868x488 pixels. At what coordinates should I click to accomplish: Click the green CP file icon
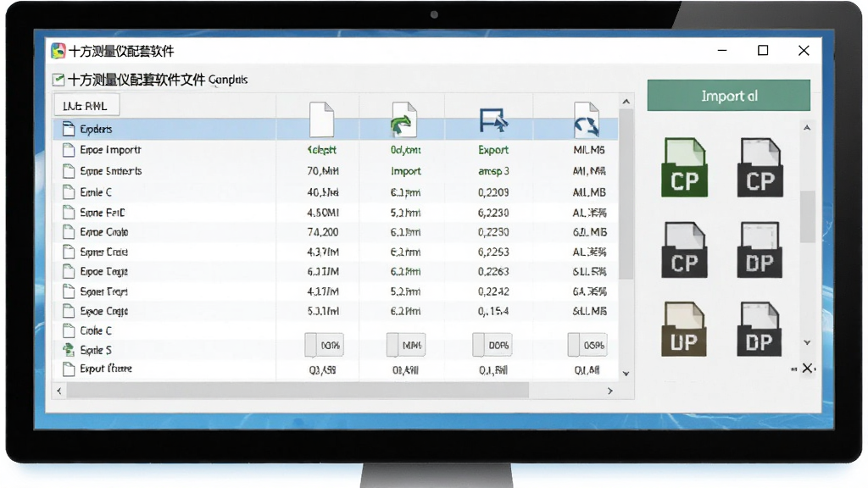click(x=684, y=168)
